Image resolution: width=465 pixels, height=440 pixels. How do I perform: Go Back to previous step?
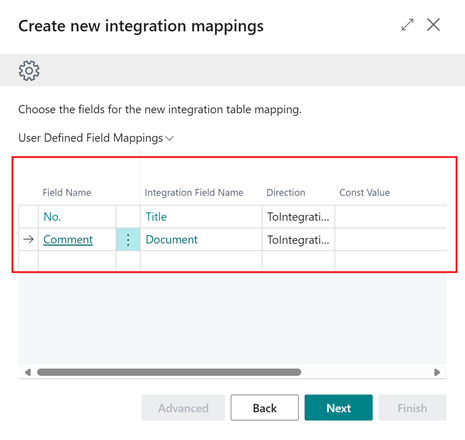click(x=265, y=408)
